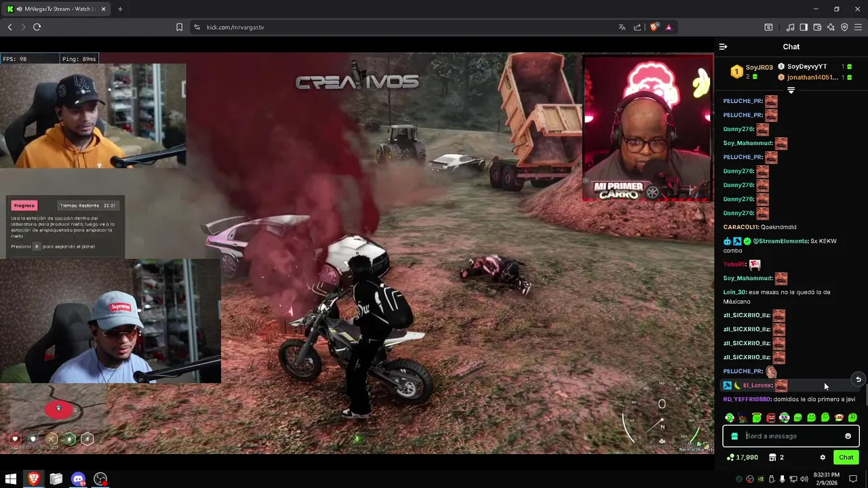Screen dimensions: 868x488
Task: Open OBS Studio from taskbar
Action: click(101, 479)
